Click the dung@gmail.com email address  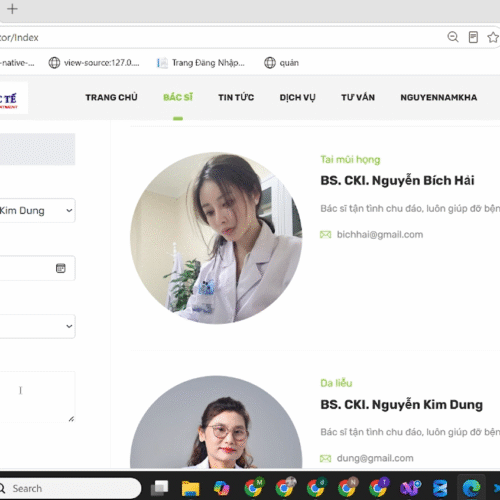[375, 458]
